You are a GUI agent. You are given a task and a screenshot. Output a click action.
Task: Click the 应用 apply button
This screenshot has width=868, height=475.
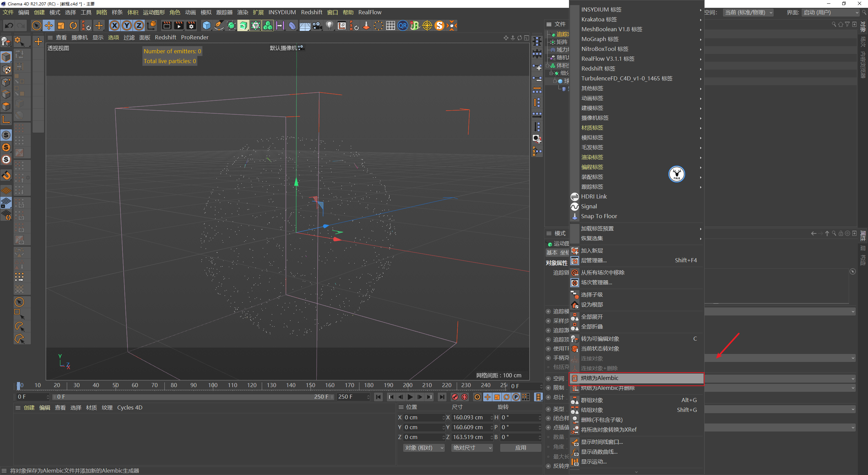[x=520, y=448]
